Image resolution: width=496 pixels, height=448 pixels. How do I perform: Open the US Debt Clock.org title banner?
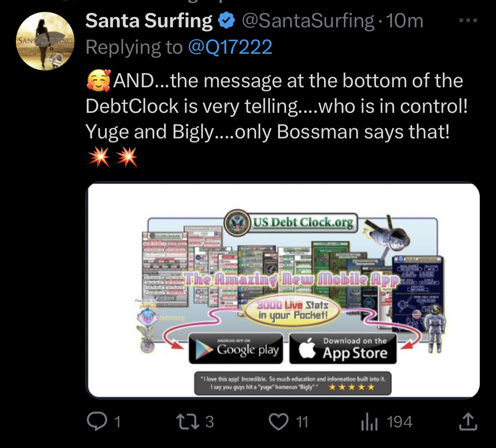click(291, 222)
